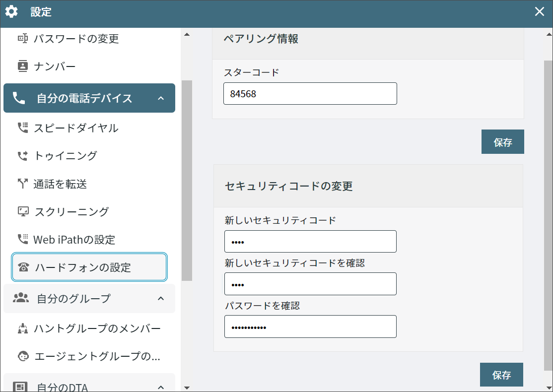Click the パスワードの変更 password icon
Screen dimensions: 553x392
[22, 38]
